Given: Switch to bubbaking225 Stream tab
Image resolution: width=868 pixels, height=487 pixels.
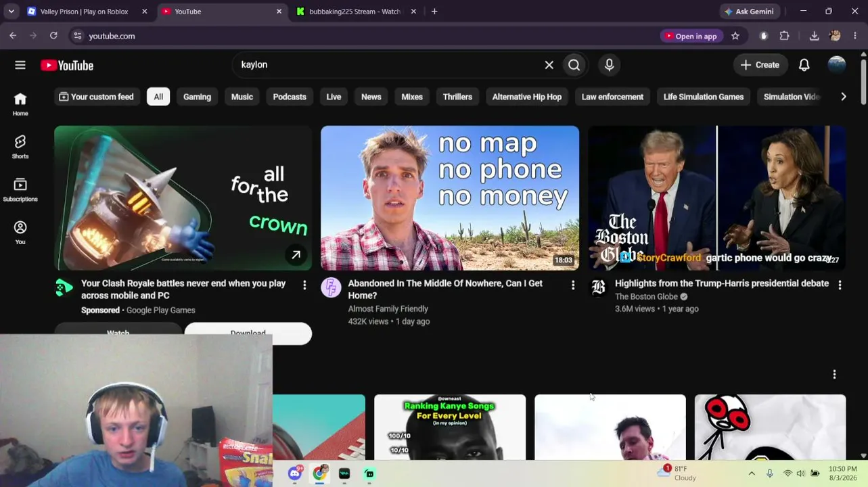Looking at the screenshot, I should point(355,11).
